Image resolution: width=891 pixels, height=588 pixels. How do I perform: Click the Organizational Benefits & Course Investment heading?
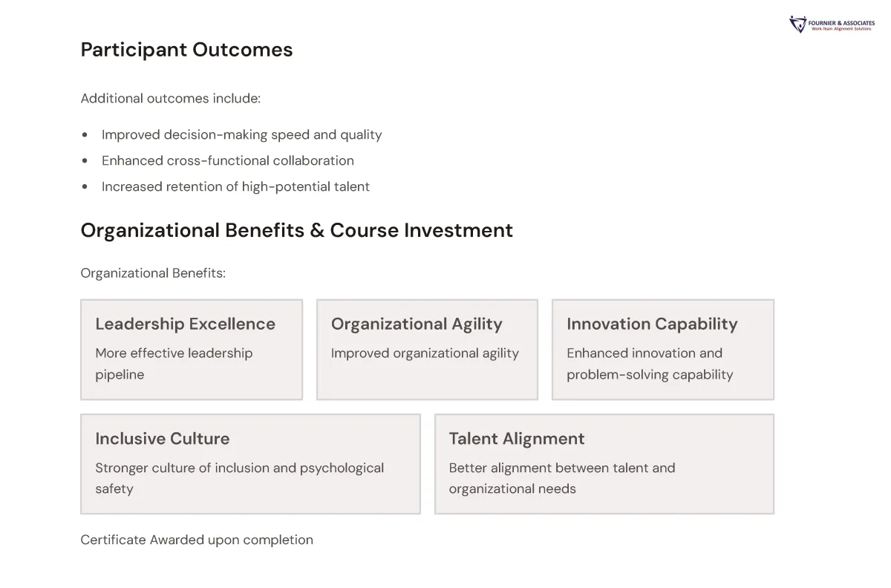(296, 230)
